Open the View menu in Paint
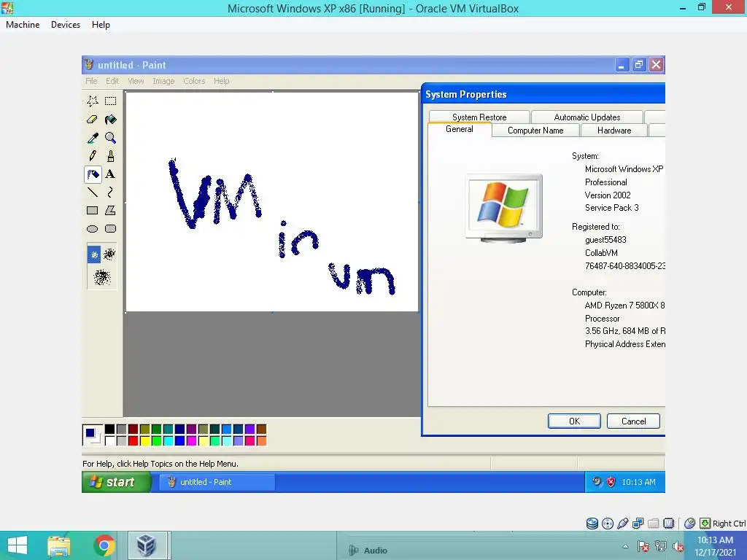This screenshot has height=560, width=747. pyautogui.click(x=136, y=81)
